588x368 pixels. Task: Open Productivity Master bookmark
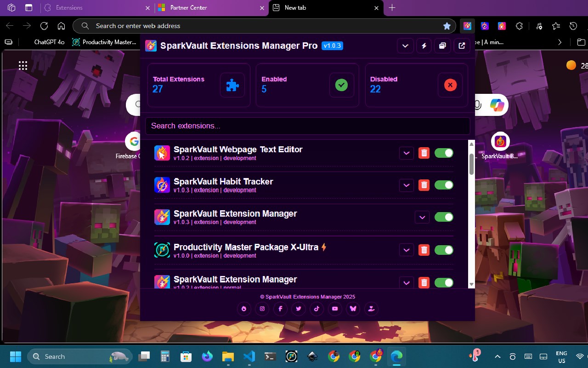(x=104, y=42)
